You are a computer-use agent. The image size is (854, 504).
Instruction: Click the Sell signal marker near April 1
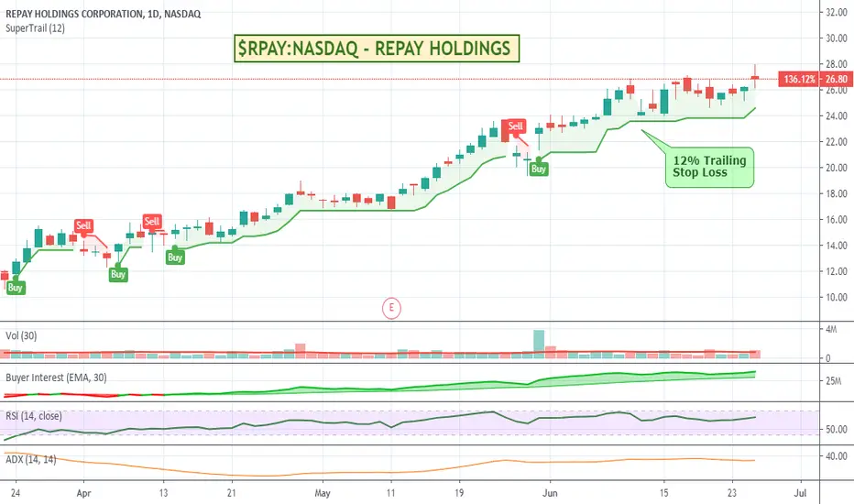[83, 225]
